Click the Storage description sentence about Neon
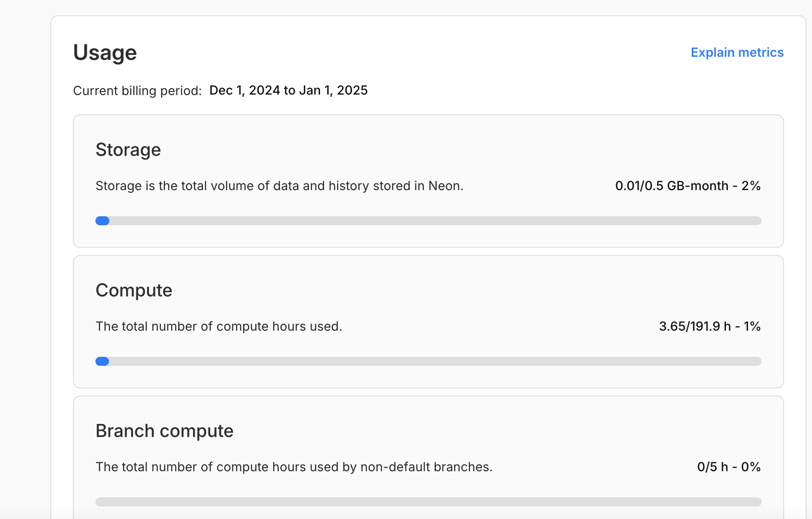812x519 pixels. point(279,186)
